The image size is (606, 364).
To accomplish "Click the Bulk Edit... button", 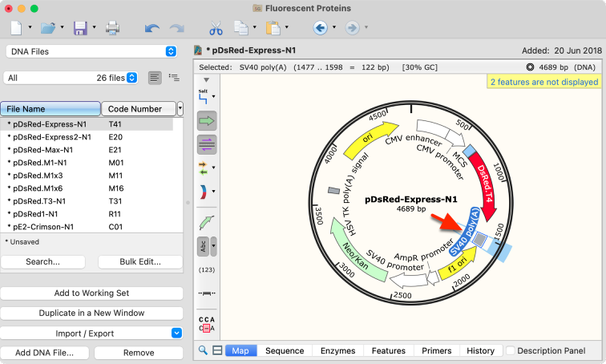I will pyautogui.click(x=140, y=261).
